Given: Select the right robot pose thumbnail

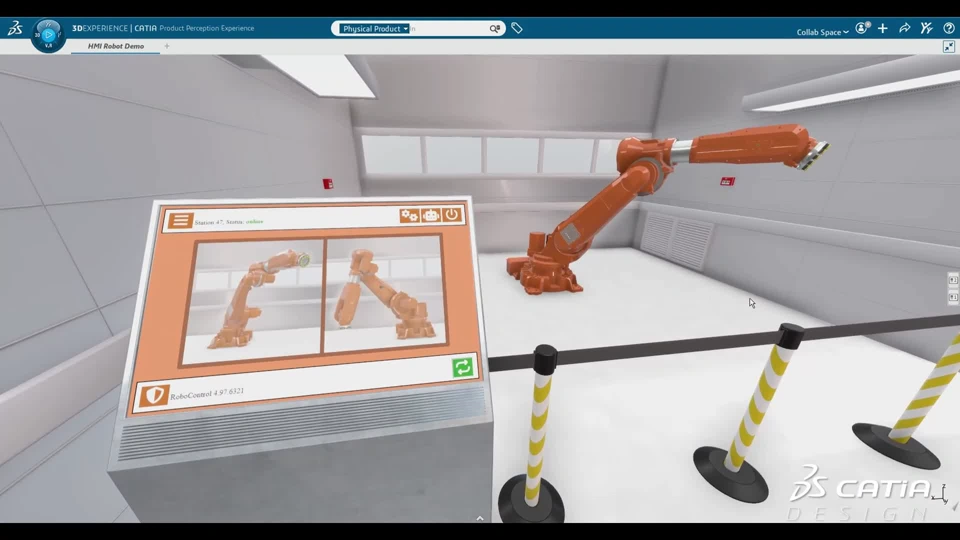Looking at the screenshot, I should (x=384, y=293).
